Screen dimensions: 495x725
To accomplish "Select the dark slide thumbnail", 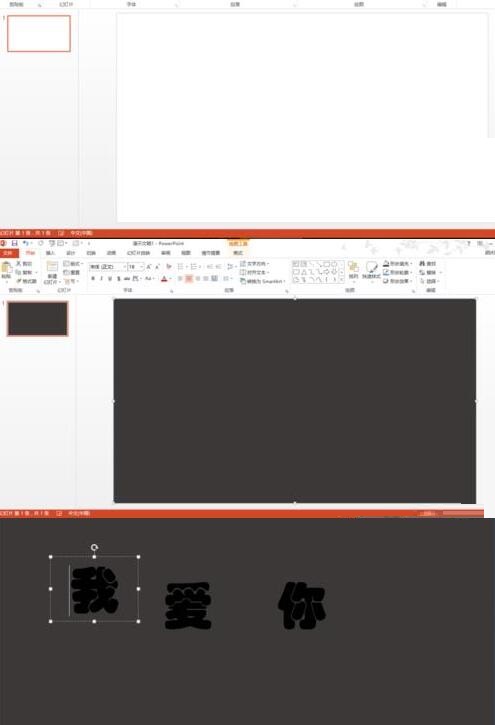I will [x=37, y=319].
